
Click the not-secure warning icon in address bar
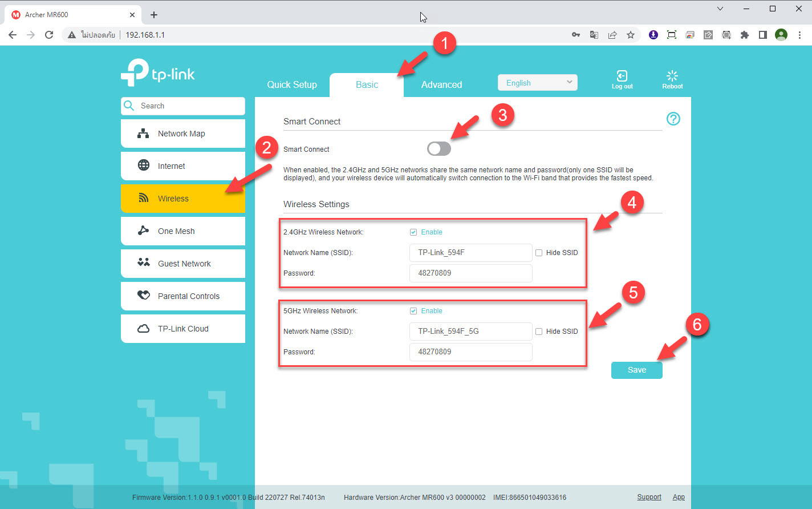(72, 35)
